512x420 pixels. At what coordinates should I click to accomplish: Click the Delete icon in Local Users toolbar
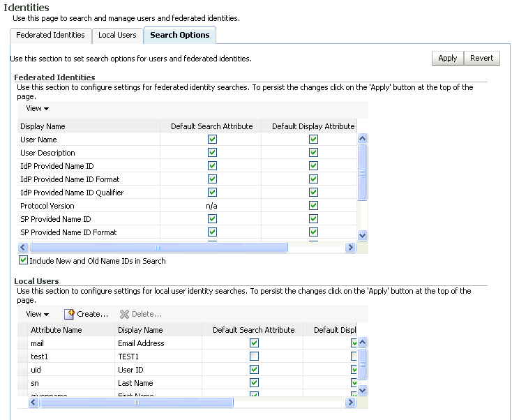pos(125,314)
